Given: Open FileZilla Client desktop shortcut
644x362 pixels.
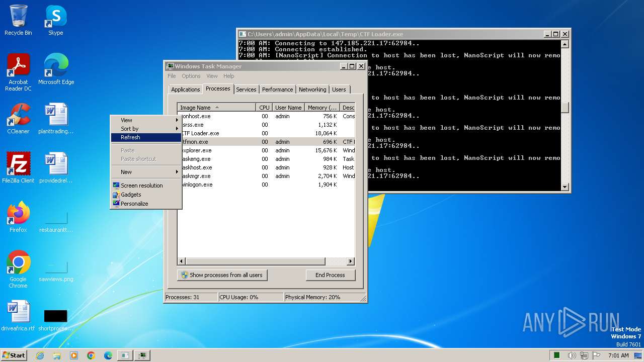Looking at the screenshot, I should (x=18, y=167).
